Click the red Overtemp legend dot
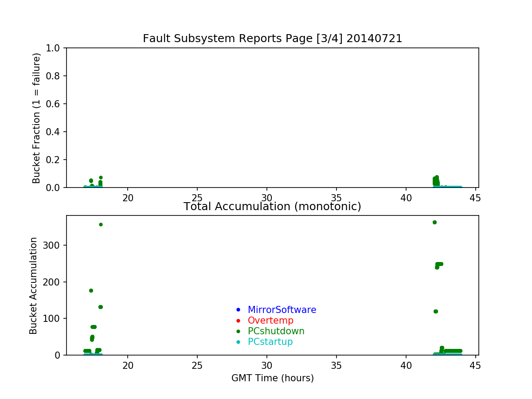This screenshot has height=399, width=532. point(238,320)
